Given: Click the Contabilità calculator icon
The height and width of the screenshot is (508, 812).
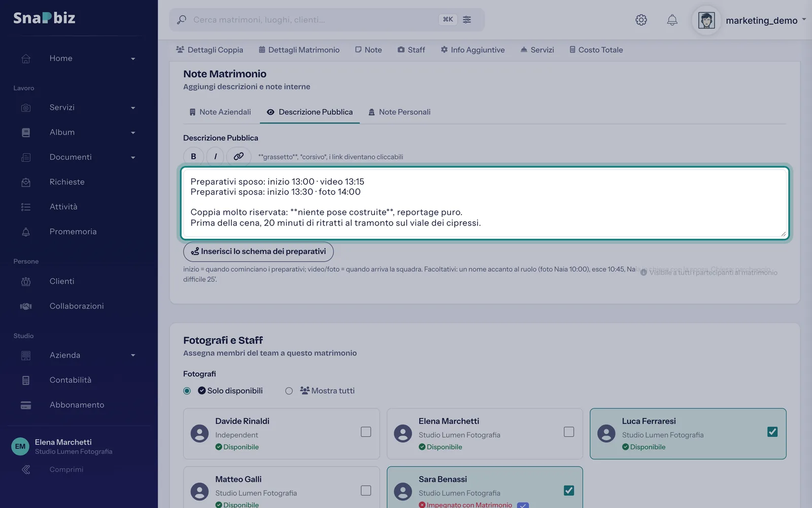Looking at the screenshot, I should (x=26, y=380).
